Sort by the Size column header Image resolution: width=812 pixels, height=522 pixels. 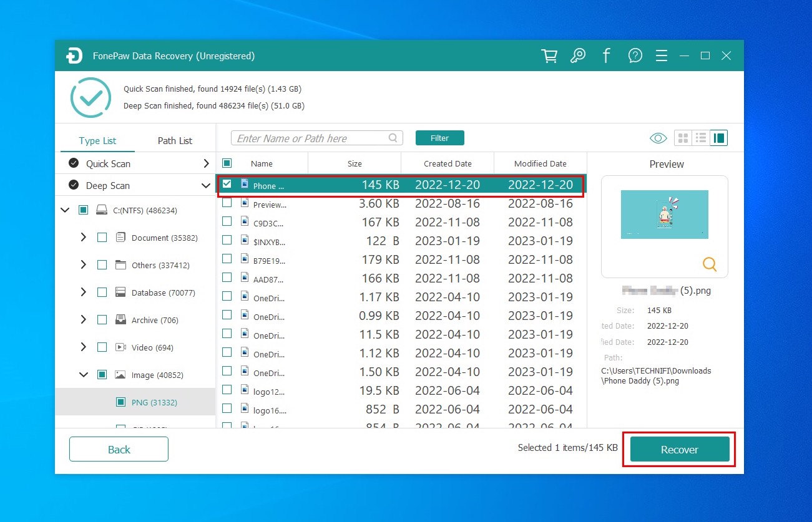[355, 163]
